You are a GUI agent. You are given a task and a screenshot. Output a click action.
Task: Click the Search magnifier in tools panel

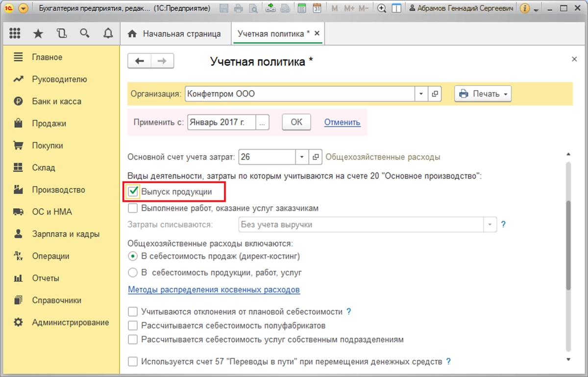click(x=85, y=33)
